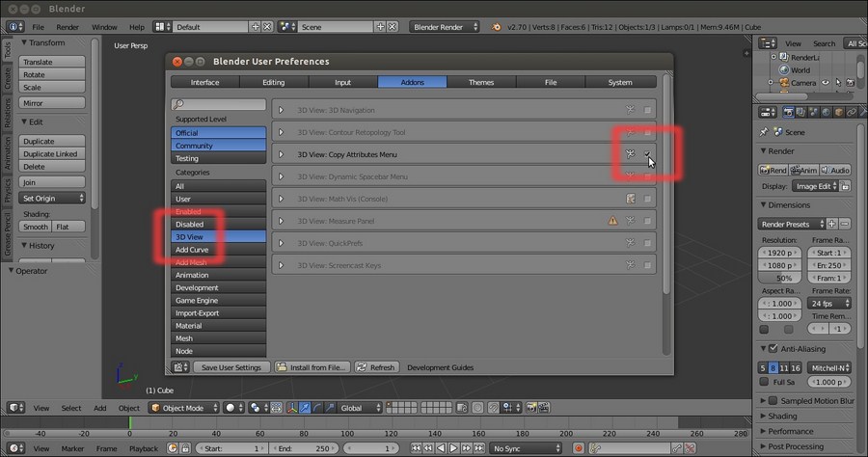Click the Copy Attributes Menu community icon
Image resolution: width=868 pixels, height=457 pixels.
[x=630, y=154]
